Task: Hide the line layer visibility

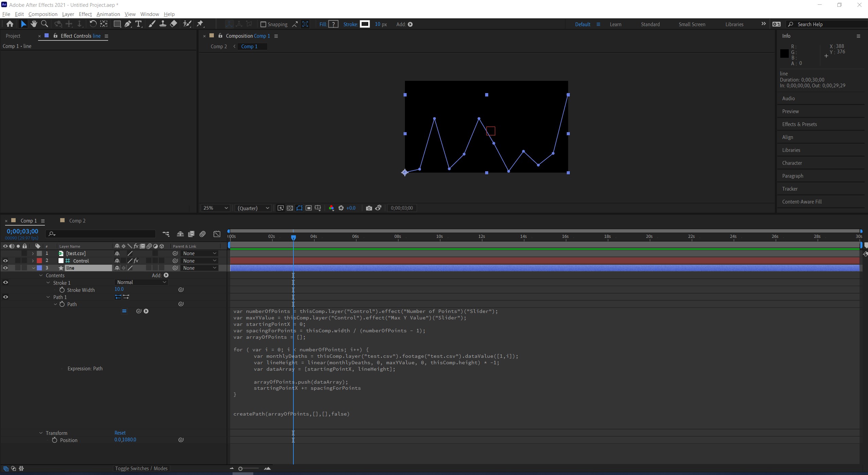Action: tap(5, 268)
